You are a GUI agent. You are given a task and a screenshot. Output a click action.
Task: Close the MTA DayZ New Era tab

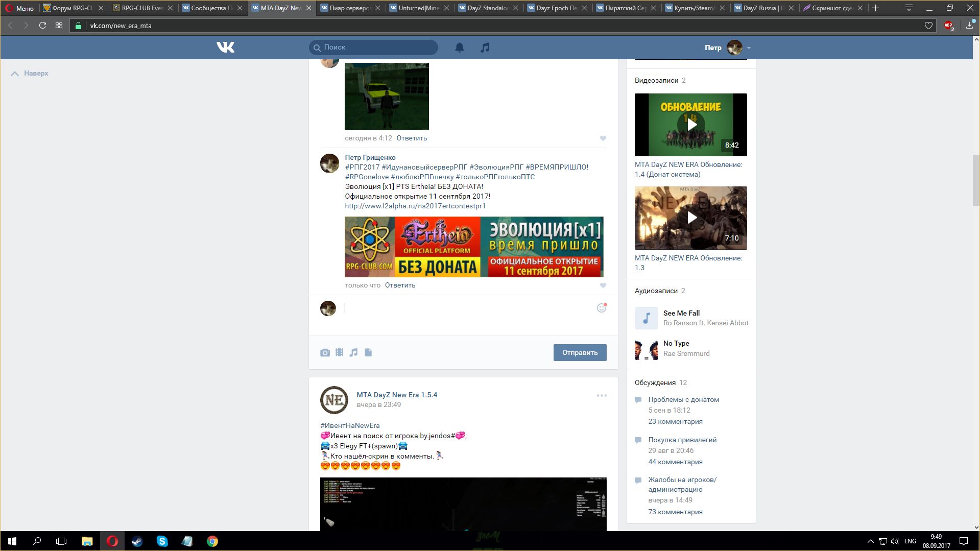(x=308, y=8)
